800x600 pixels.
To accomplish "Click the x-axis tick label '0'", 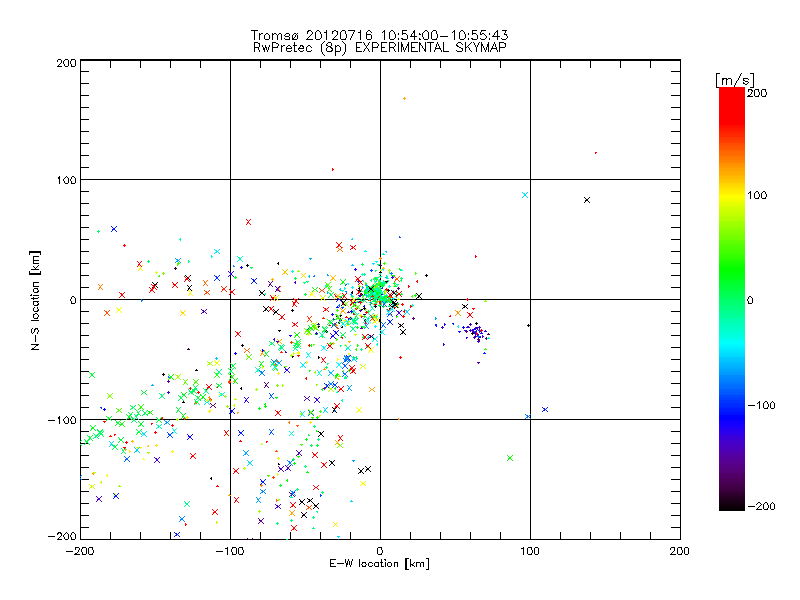I will click(380, 551).
